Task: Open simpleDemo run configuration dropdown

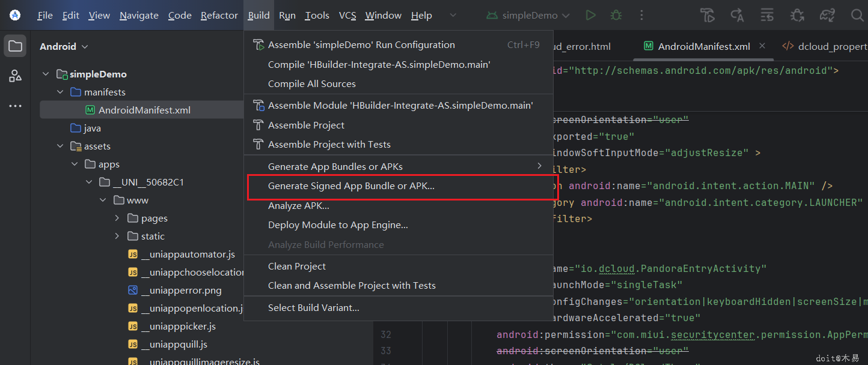Action: point(530,16)
